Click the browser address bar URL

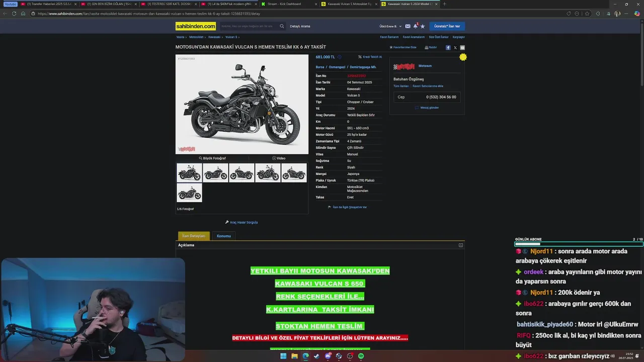149,14
